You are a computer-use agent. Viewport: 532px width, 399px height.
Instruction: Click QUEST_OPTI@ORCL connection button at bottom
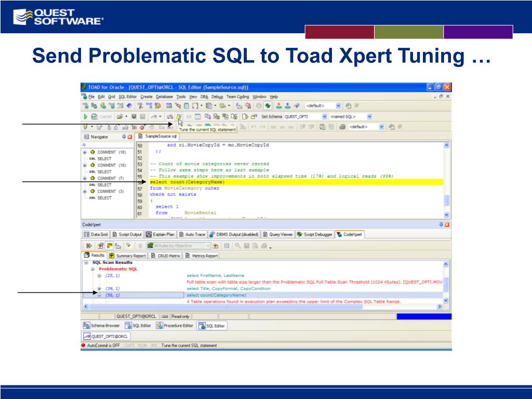[x=106, y=337]
